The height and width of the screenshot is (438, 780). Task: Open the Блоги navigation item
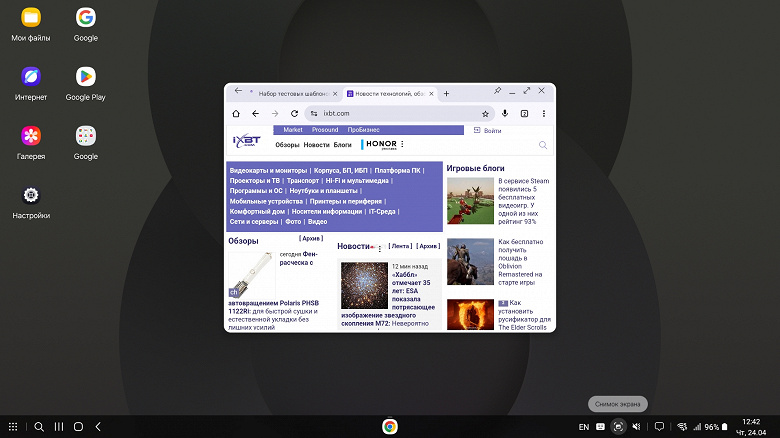[342, 145]
